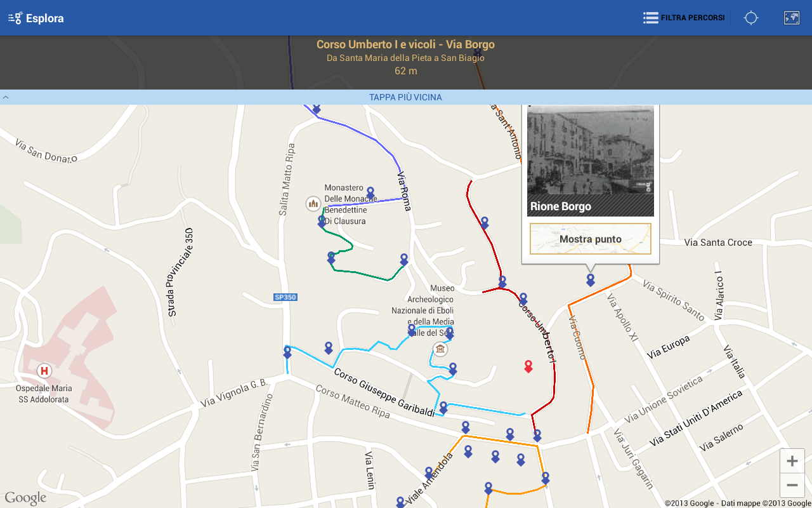
Task: Tap the blue pin at the cyan route's SP350 end
Action: point(287,352)
